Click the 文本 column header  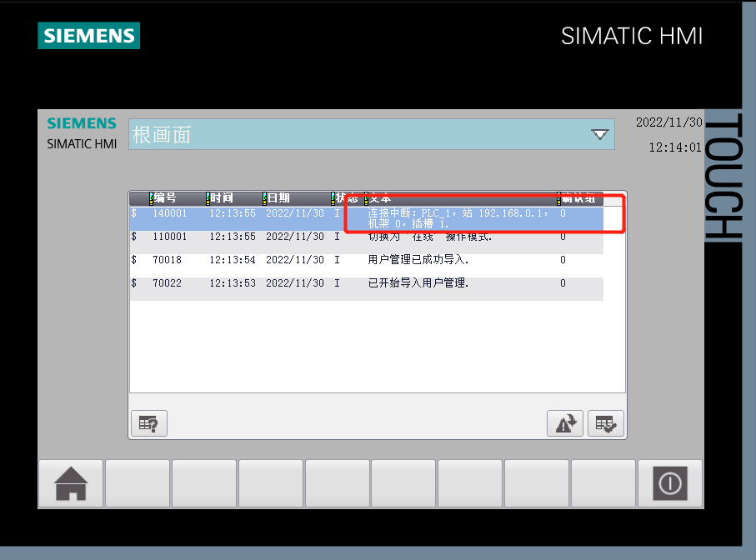coord(382,198)
